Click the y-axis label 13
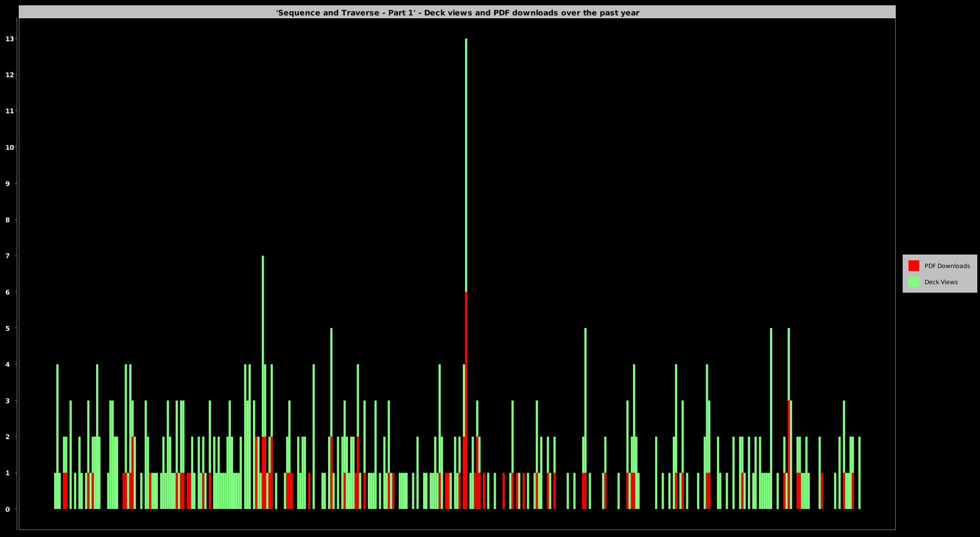 point(10,39)
